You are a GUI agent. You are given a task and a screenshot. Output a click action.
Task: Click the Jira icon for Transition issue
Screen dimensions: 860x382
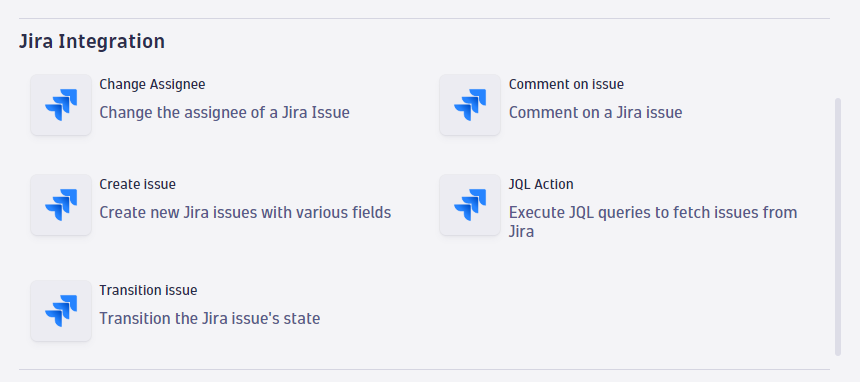[61, 311]
